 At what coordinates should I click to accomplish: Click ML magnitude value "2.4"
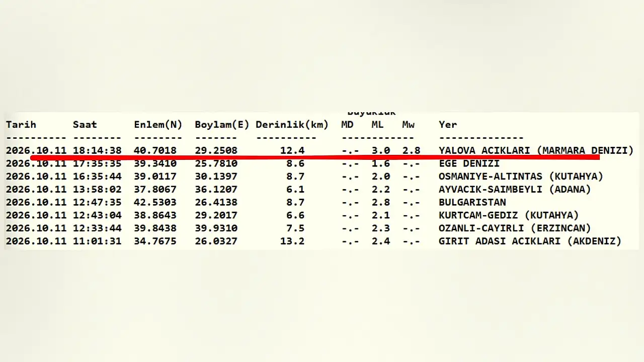click(380, 241)
